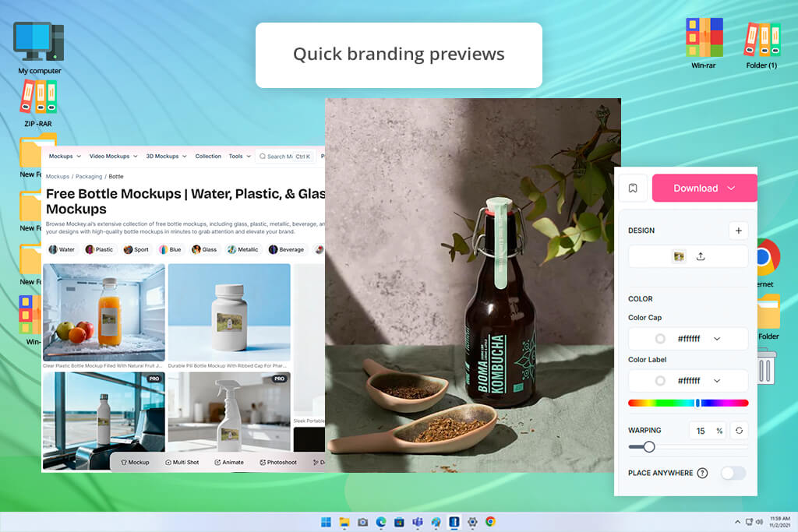
Task: Open Microsoft Teams from the taskbar
Action: [x=418, y=522]
